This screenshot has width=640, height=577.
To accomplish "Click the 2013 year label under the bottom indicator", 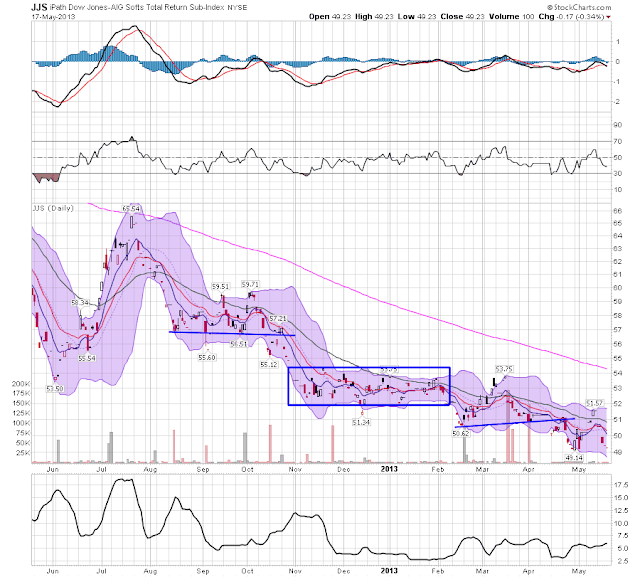I will click(389, 571).
